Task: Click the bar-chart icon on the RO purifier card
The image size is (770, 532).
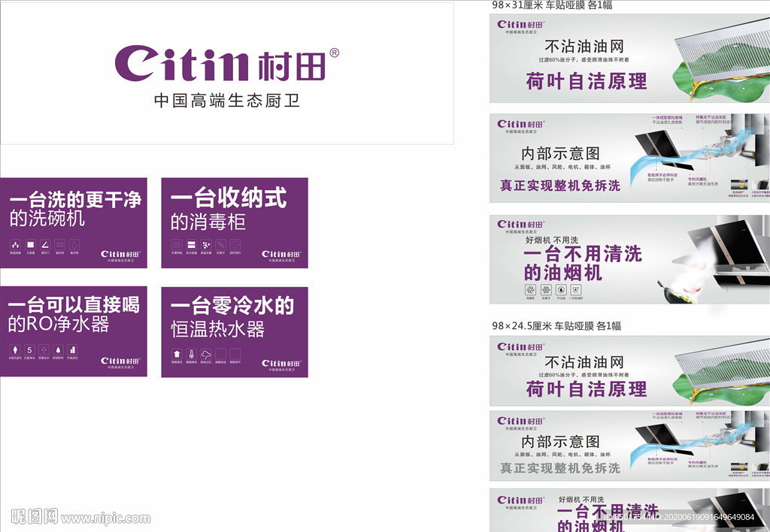Action: point(73,350)
